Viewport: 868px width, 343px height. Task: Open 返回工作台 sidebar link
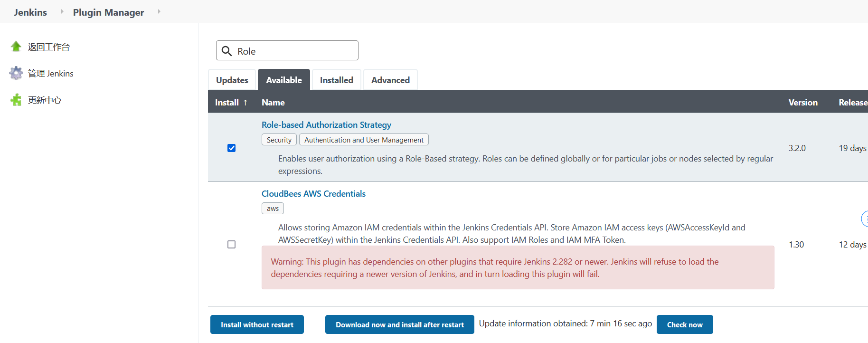tap(49, 47)
